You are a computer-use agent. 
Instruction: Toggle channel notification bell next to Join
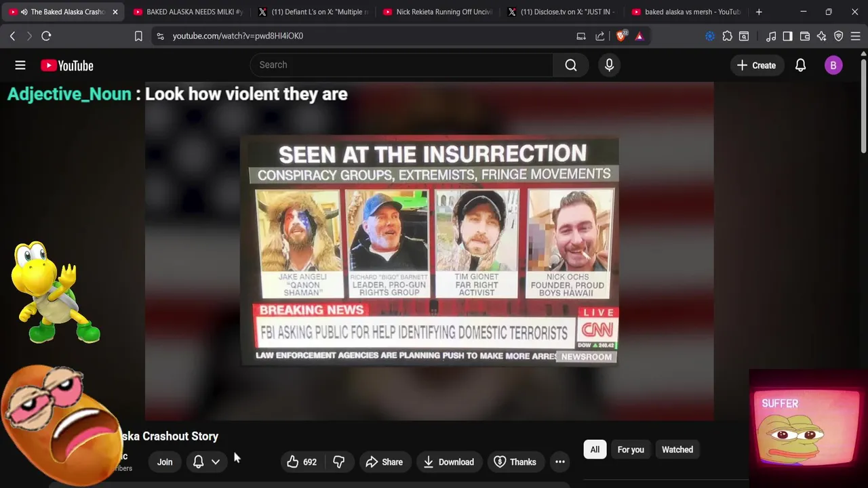pyautogui.click(x=198, y=462)
